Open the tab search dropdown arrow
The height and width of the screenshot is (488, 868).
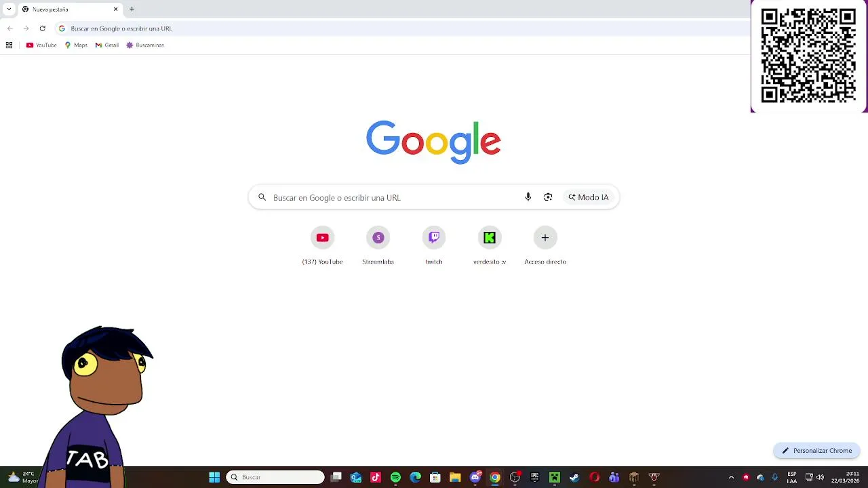(9, 9)
